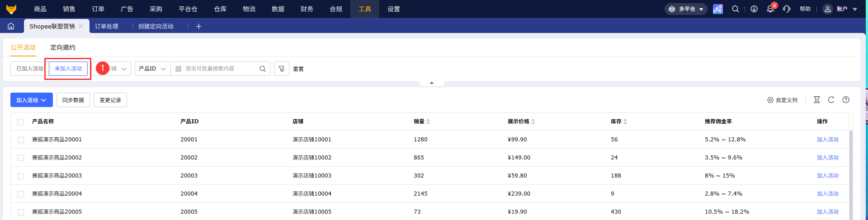Switch to 定向邀约 tab
Image resolution: width=868 pixels, height=220 pixels.
point(63,47)
